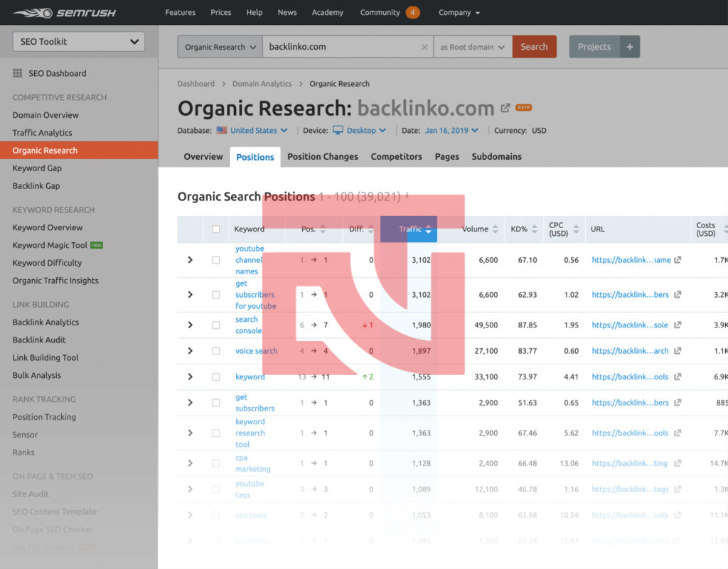728x569 pixels.
Task: Open the Community notifications badge
Action: point(412,13)
